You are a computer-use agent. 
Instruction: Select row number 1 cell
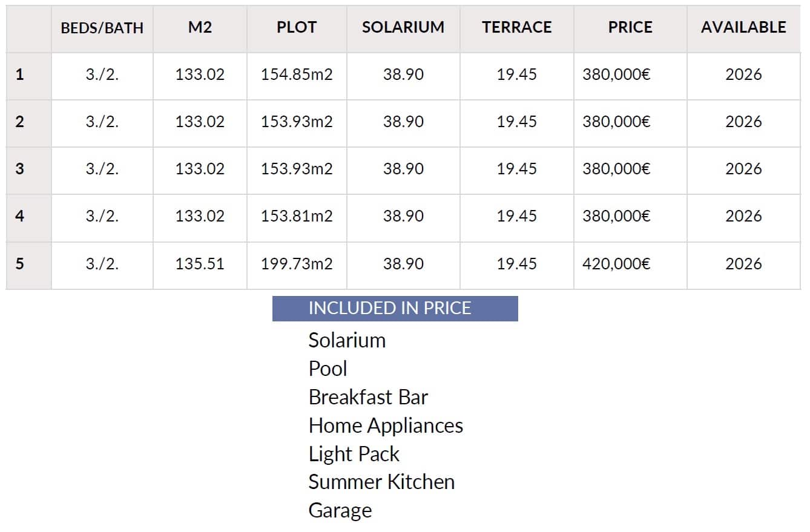coord(21,74)
